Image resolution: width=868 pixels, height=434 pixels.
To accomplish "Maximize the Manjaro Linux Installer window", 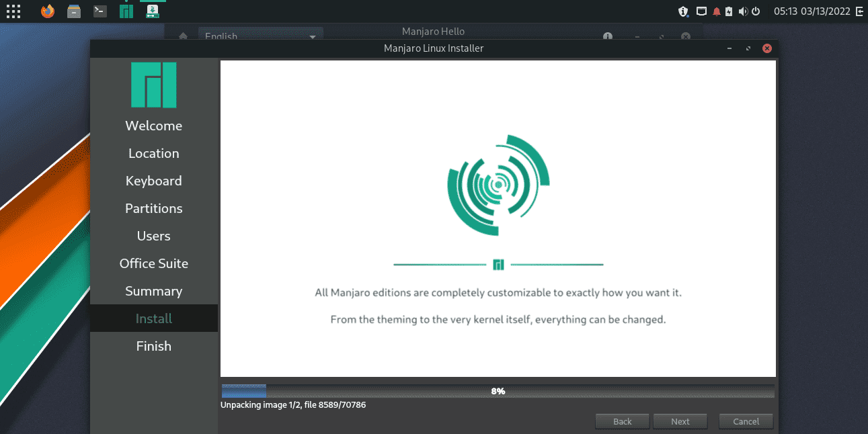I will 748,49.
